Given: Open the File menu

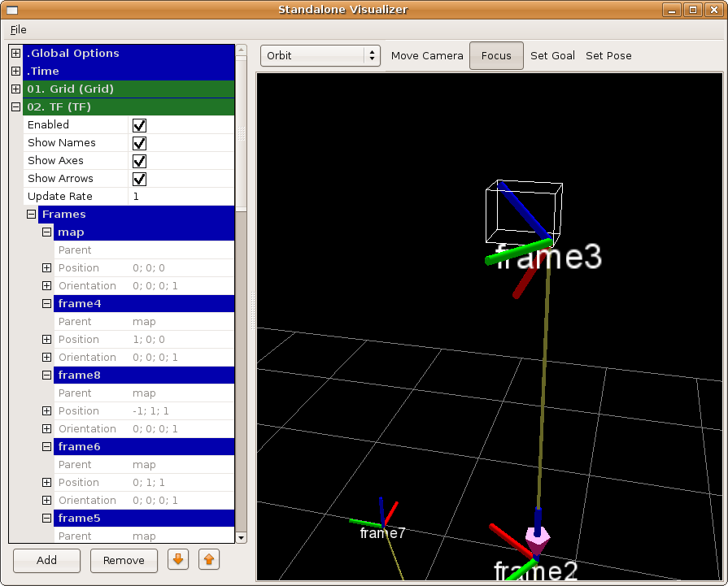Looking at the screenshot, I should (18, 30).
